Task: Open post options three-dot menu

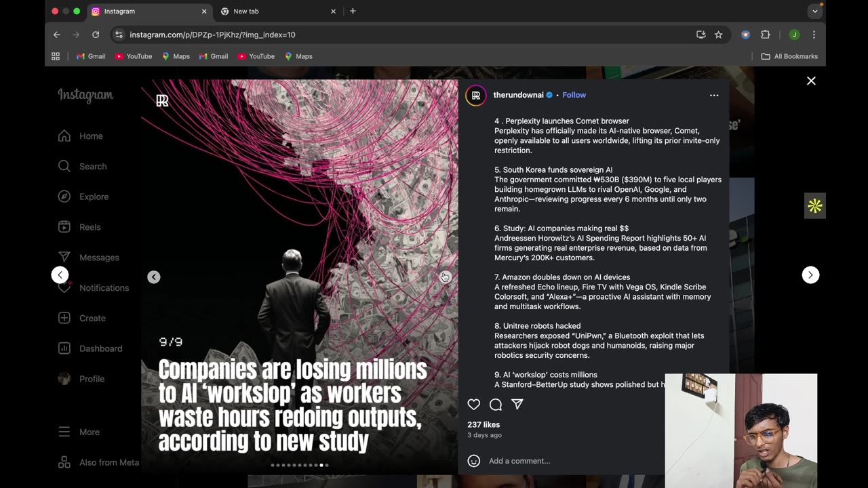Action: [713, 96]
